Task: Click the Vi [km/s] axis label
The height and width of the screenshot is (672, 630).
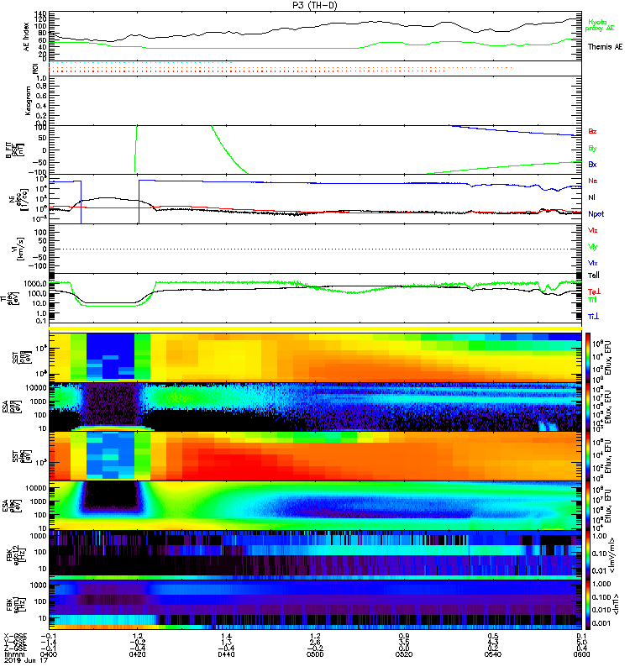Action: point(19,249)
